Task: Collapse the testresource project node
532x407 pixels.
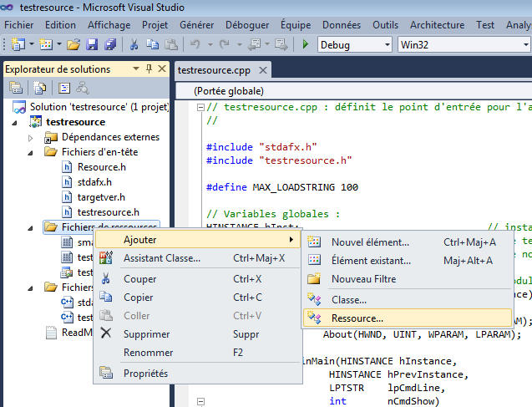Action: [14, 123]
